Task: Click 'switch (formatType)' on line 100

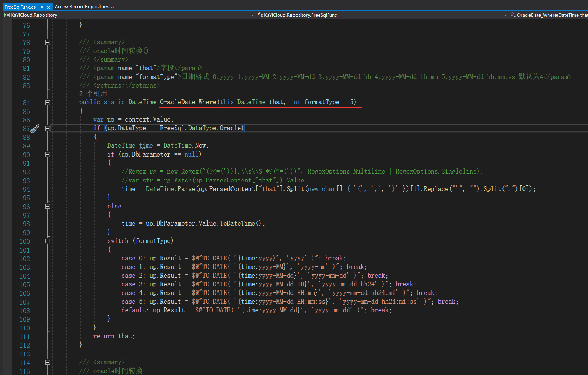Action: [140, 241]
